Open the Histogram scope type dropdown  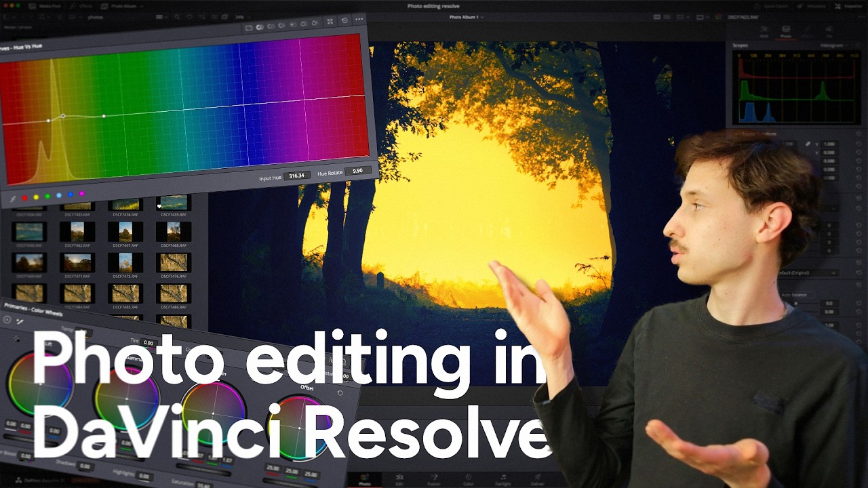[x=835, y=45]
